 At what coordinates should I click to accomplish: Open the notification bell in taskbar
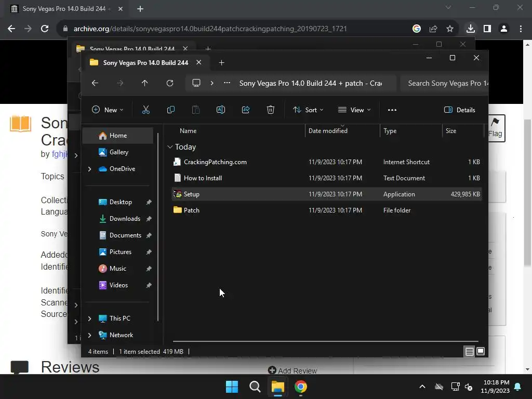(x=518, y=387)
